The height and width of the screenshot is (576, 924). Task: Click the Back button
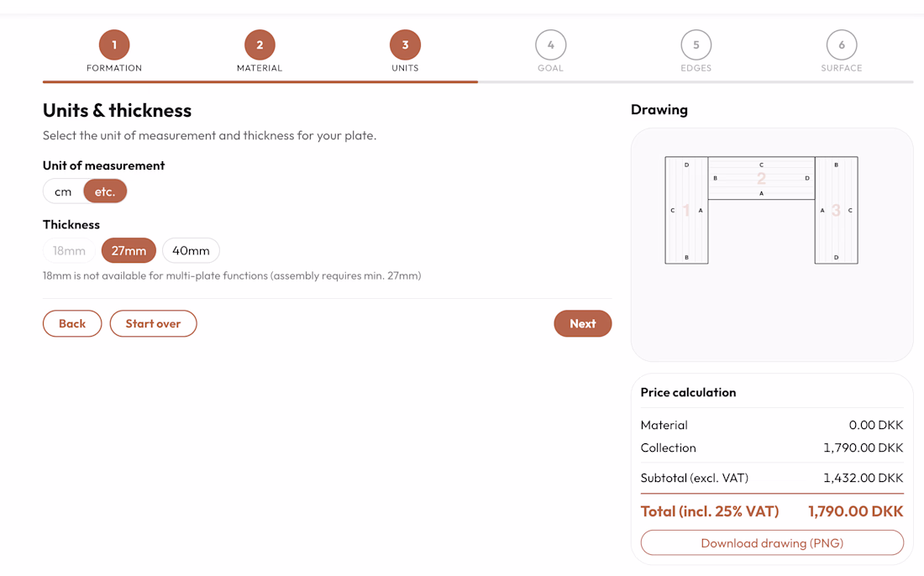tap(72, 323)
